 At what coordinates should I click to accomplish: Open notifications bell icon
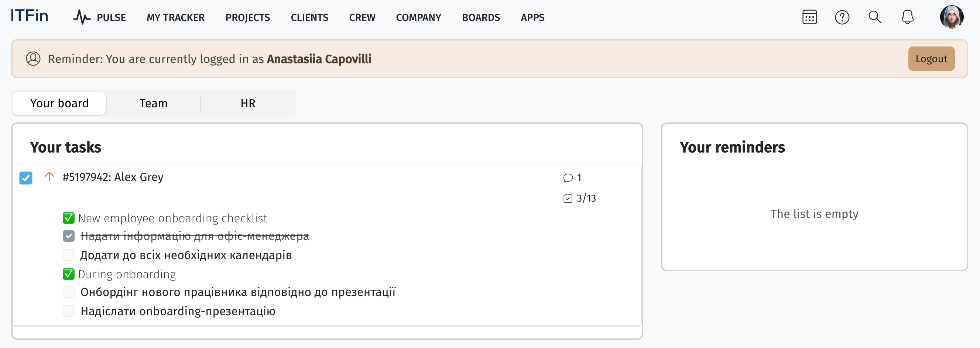point(907,17)
